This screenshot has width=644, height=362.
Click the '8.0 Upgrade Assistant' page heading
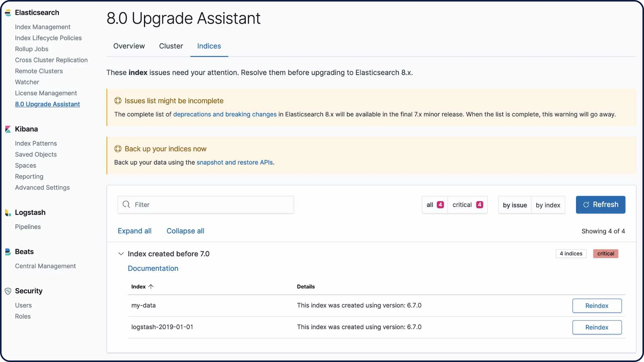point(183,18)
